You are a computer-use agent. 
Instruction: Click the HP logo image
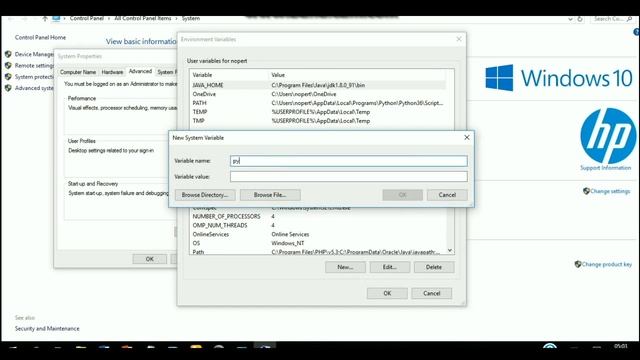pos(608,136)
